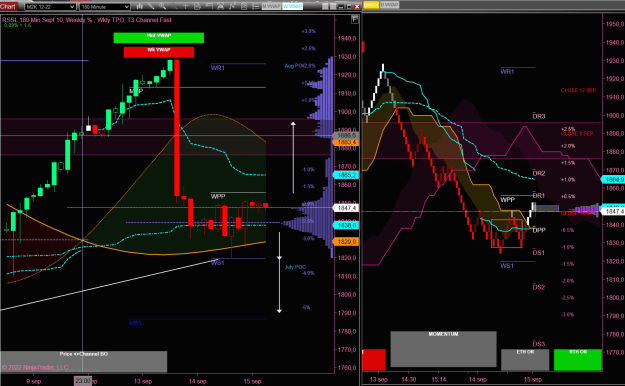Click the July POC label
Viewport: 625px width, 386px height.
click(x=295, y=267)
